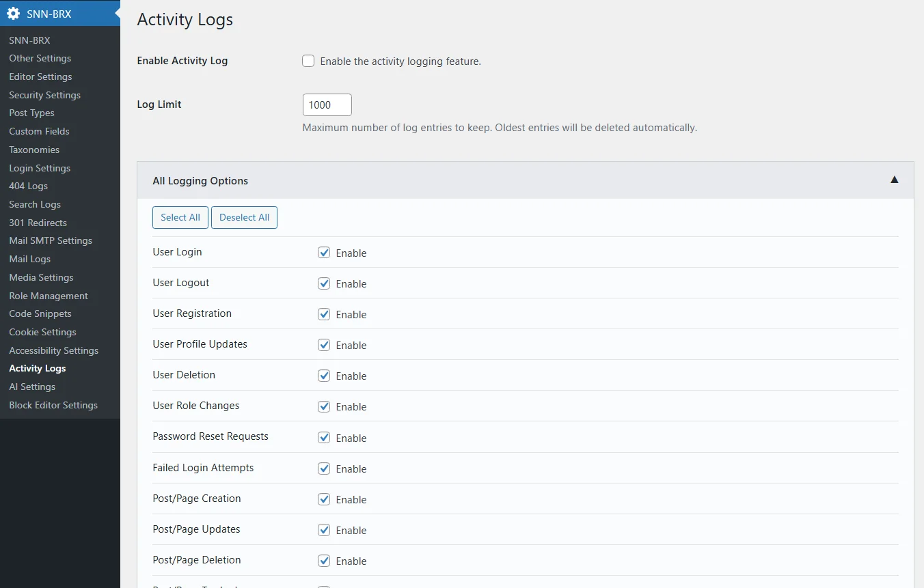
Task: Click the All Logging Options header
Action: coord(200,181)
